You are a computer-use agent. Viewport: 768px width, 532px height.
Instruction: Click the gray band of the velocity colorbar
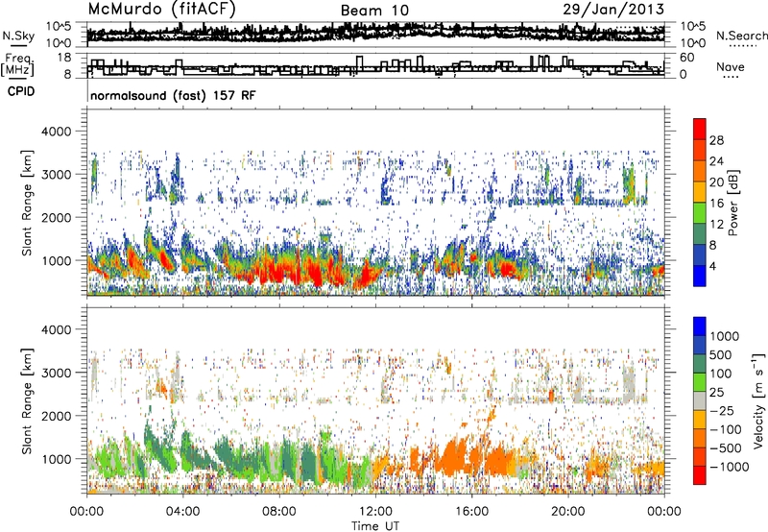click(x=700, y=400)
